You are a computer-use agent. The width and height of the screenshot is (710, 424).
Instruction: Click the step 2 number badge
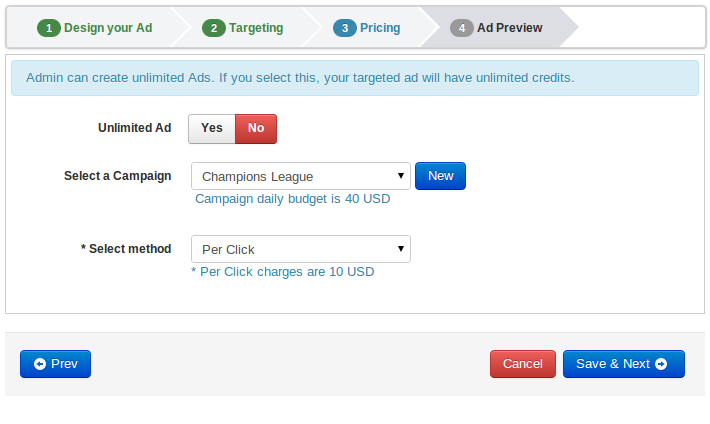(213, 28)
